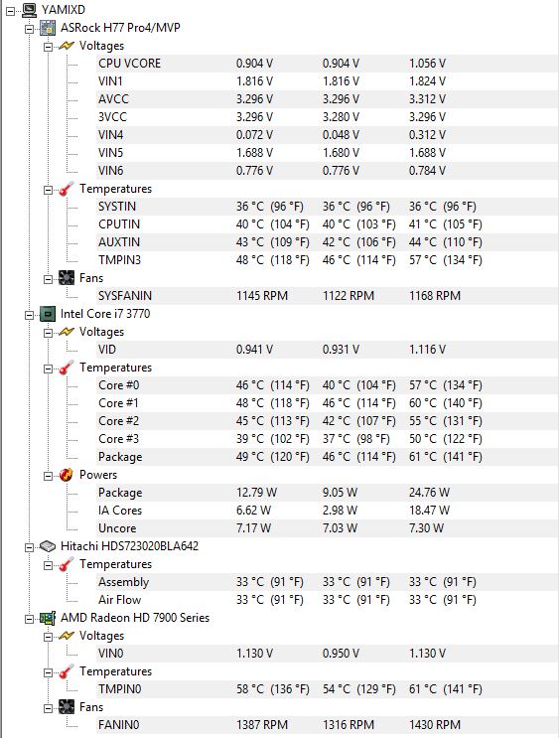Click the YAMIXD computer icon
Image resolution: width=560 pixels, height=738 pixels.
pos(29,10)
